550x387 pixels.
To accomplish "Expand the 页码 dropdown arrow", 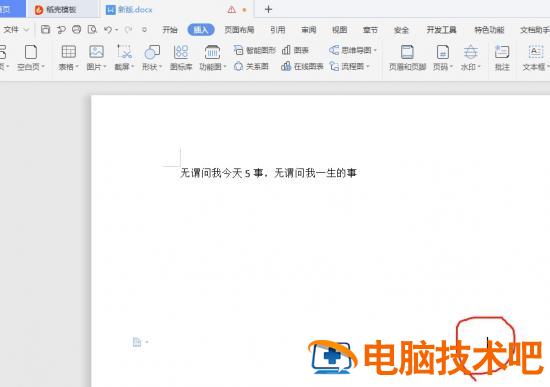I will click(451, 66).
